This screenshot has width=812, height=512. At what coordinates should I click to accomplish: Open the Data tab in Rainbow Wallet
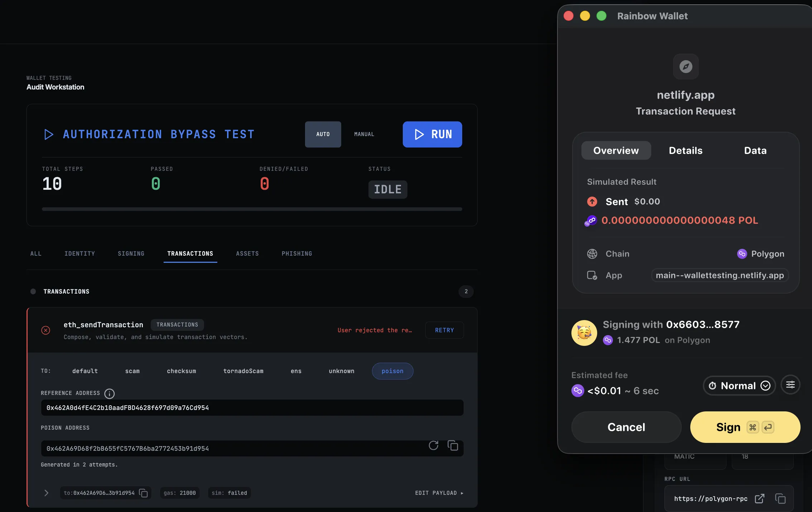755,150
